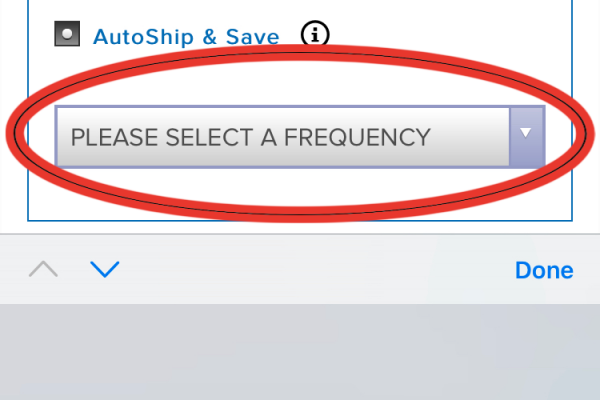Expand the frequency selection combo box

pos(299,136)
